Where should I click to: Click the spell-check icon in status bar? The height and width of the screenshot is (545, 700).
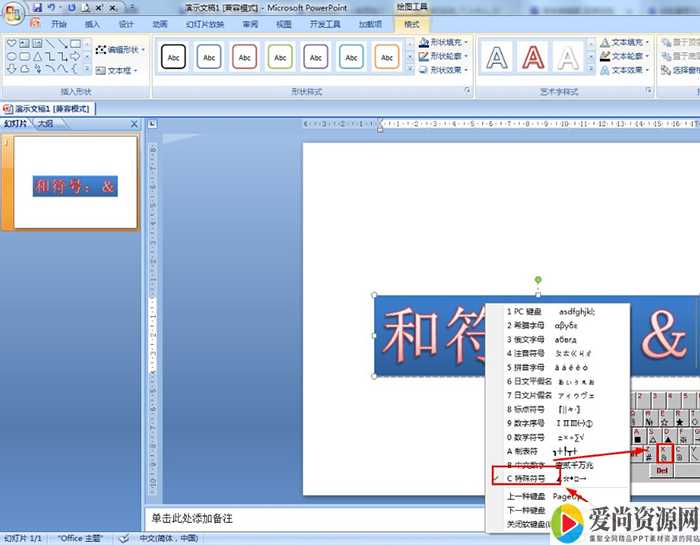pyautogui.click(x=125, y=538)
